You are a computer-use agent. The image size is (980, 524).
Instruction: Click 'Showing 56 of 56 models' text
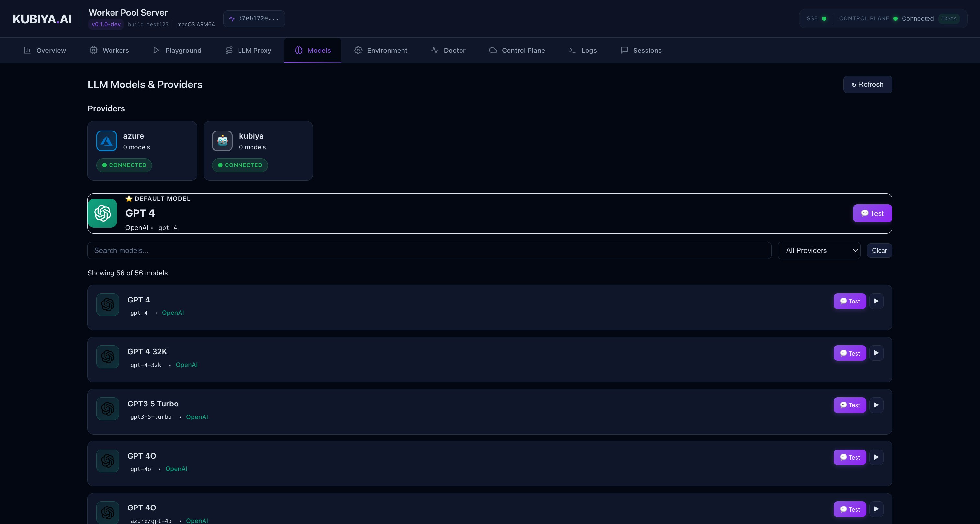(127, 273)
